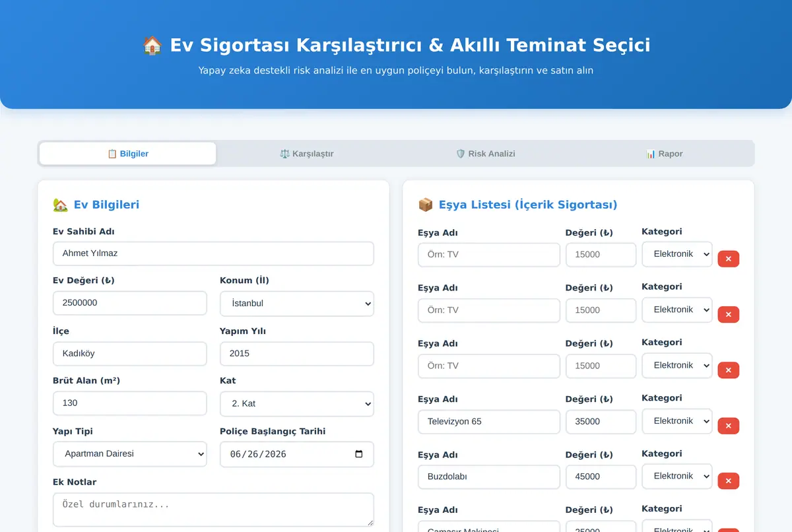Click the Televizyon 65 item name field
Screen dimensions: 792x532
[489, 422]
